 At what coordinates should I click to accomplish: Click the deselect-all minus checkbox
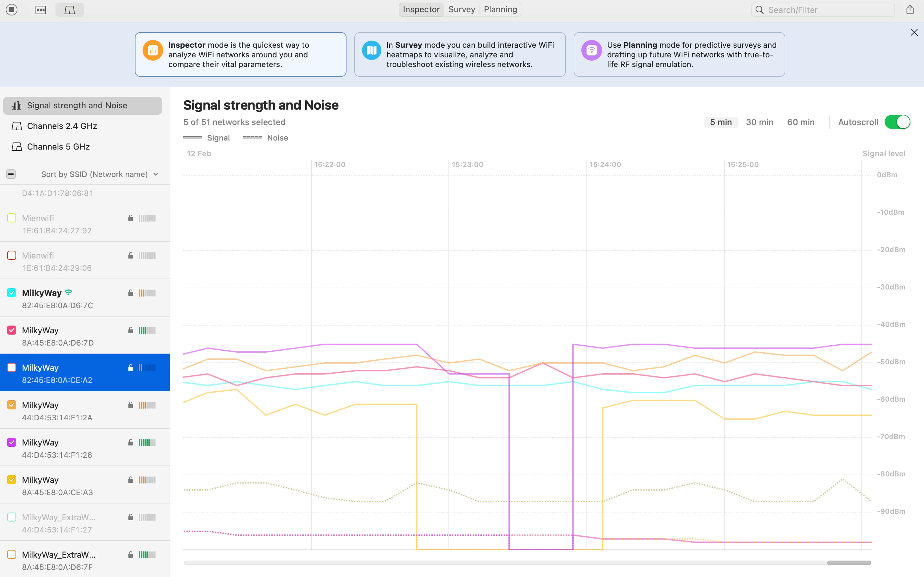(x=11, y=174)
